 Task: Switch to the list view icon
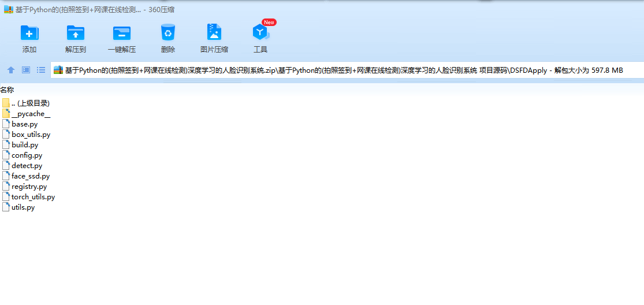[x=41, y=70]
